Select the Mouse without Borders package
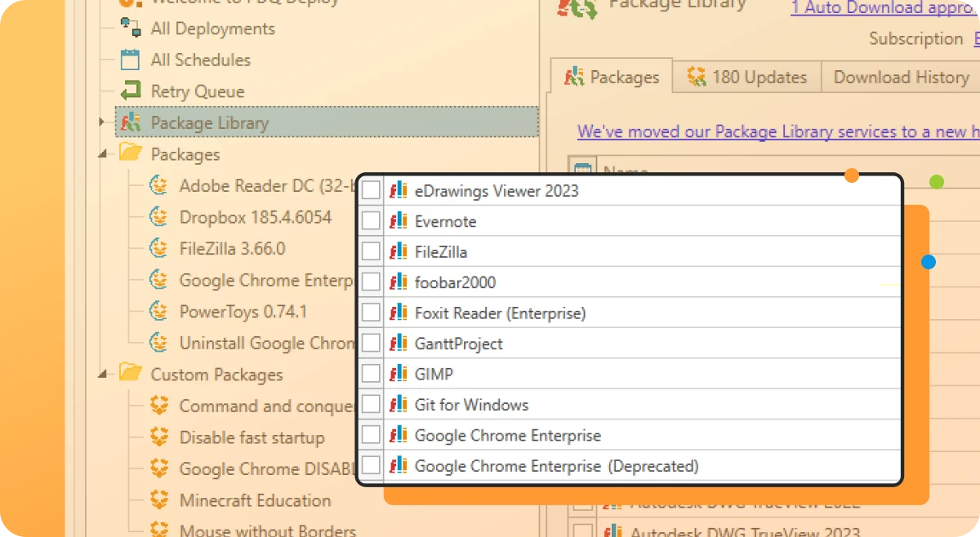Image resolution: width=980 pixels, height=537 pixels. (x=268, y=530)
